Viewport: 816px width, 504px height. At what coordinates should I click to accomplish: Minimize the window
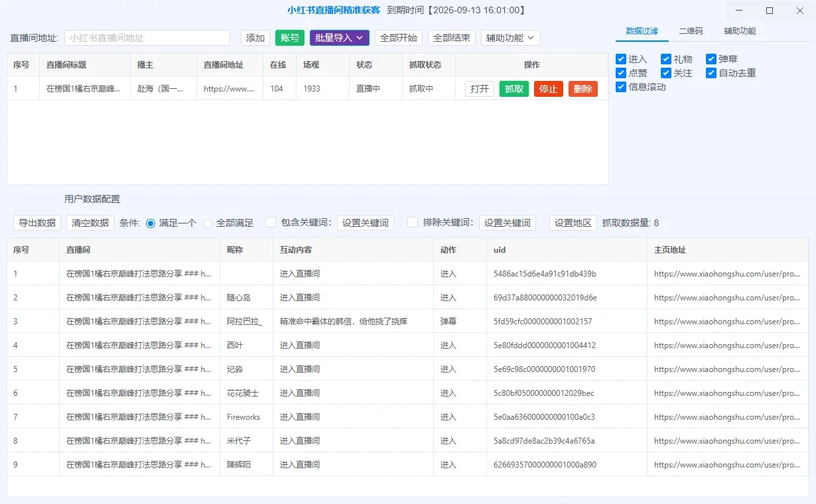(740, 10)
